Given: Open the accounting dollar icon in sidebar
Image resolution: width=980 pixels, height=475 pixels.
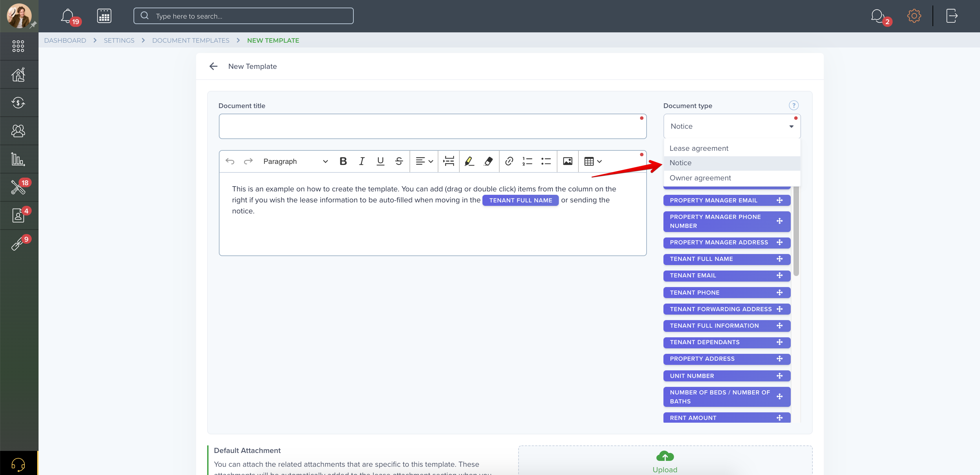Looking at the screenshot, I should click(18, 103).
